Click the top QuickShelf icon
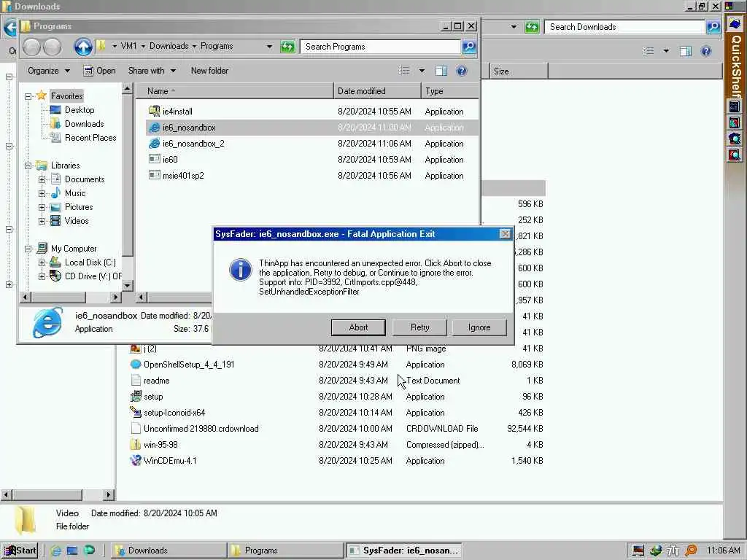The width and height of the screenshot is (747, 560). coord(735,24)
